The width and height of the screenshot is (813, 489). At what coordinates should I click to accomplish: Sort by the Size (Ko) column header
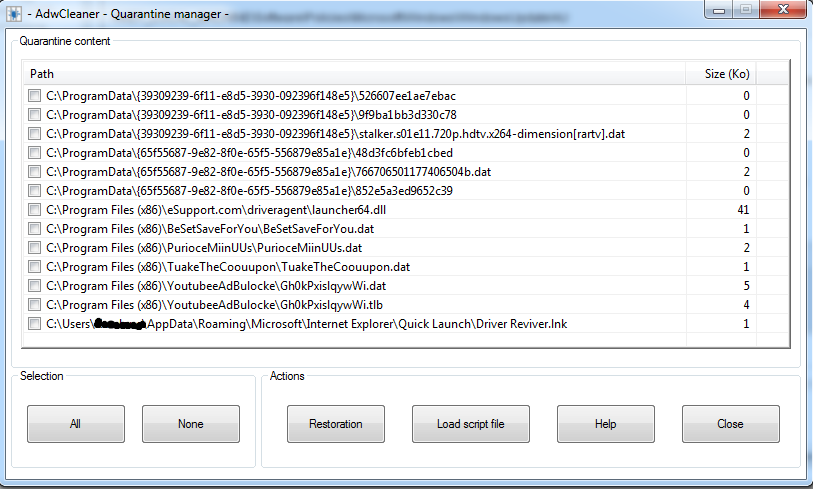[x=721, y=74]
